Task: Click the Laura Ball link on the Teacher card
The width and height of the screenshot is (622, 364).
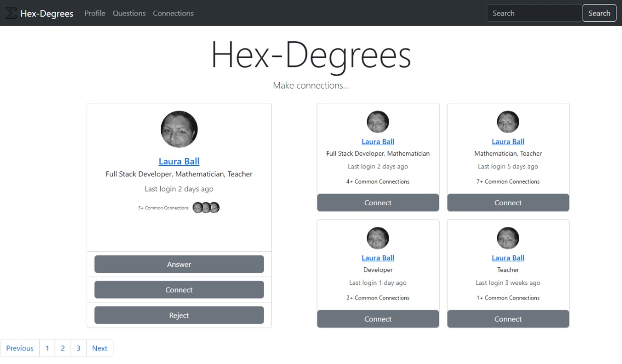Action: (508, 258)
